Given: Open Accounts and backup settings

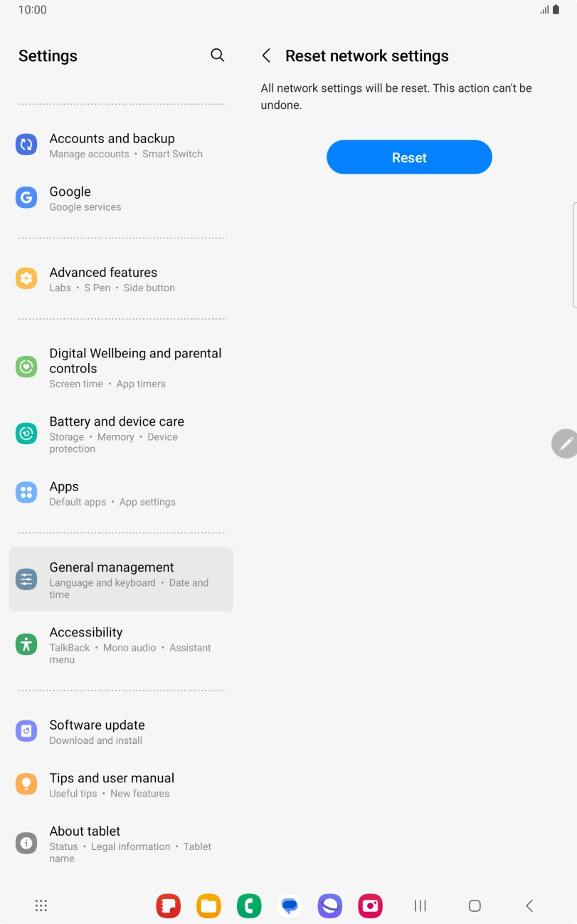Looking at the screenshot, I should coord(121,145).
